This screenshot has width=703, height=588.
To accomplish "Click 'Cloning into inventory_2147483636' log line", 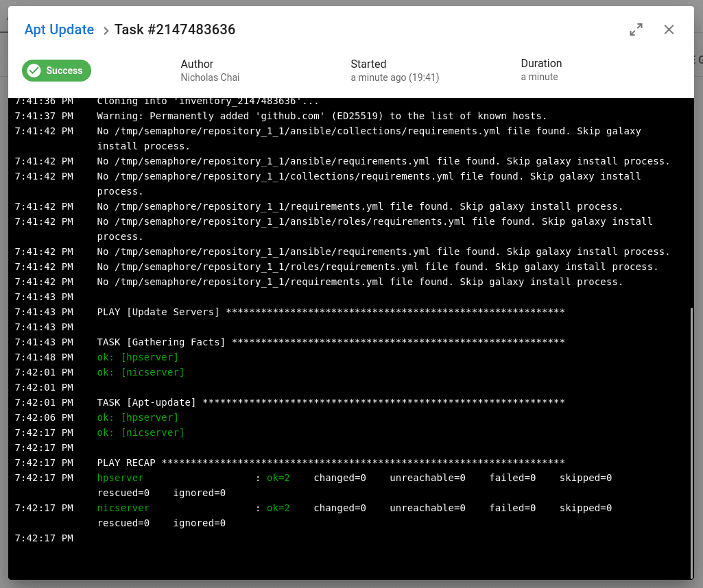I will 208,101.
